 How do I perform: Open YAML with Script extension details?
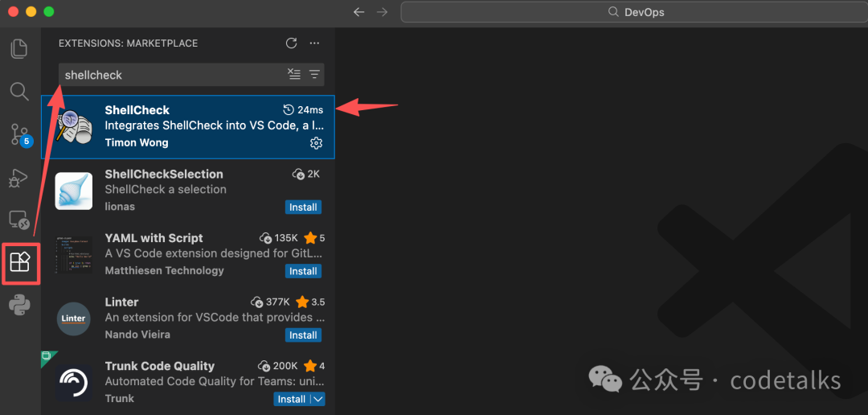(x=188, y=255)
